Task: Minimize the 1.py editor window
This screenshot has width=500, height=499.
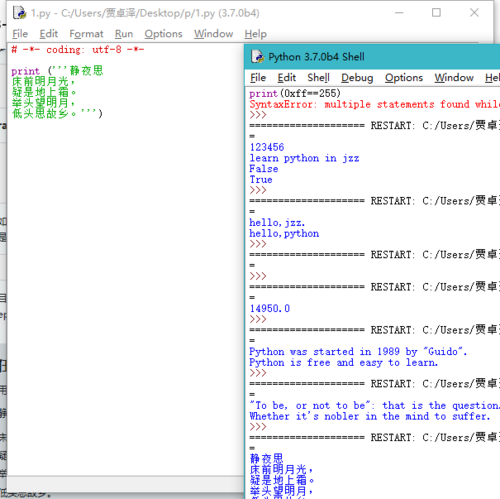Action: (399, 13)
